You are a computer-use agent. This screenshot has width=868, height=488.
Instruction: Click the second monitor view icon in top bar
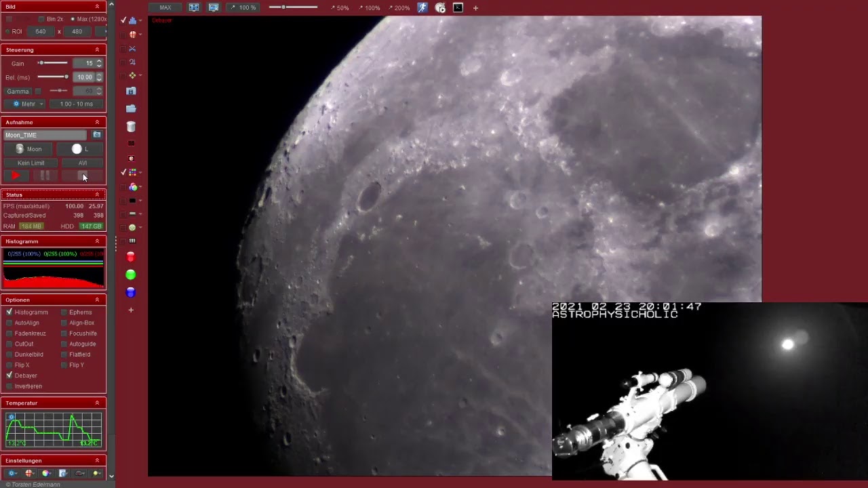(214, 7)
